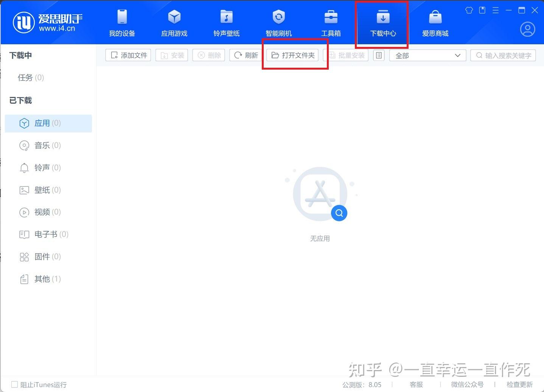Click the music disc icon beside 音乐
The image size is (544, 392).
coord(24,146)
